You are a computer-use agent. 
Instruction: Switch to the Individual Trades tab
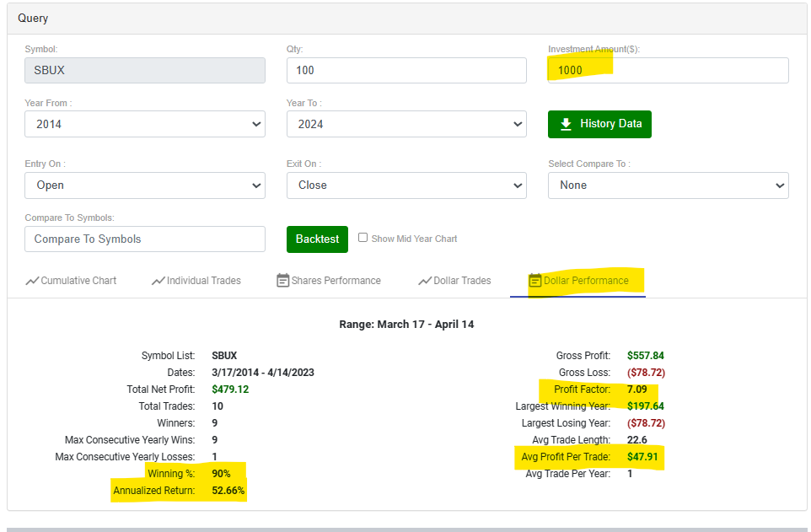(x=196, y=281)
